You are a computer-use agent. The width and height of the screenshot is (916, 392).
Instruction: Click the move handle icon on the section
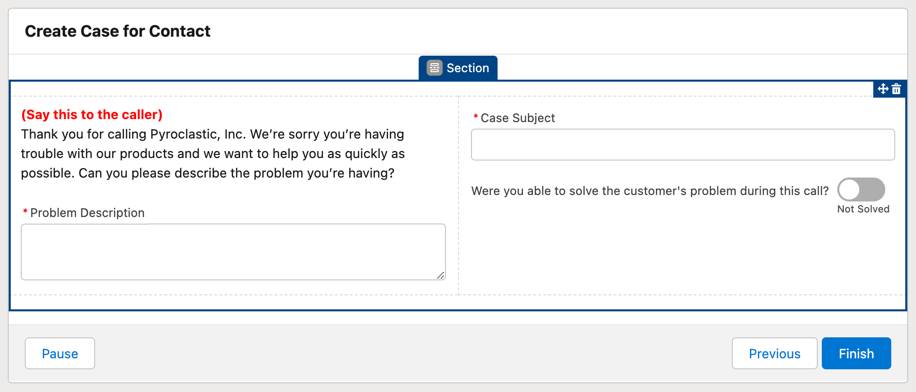[883, 89]
